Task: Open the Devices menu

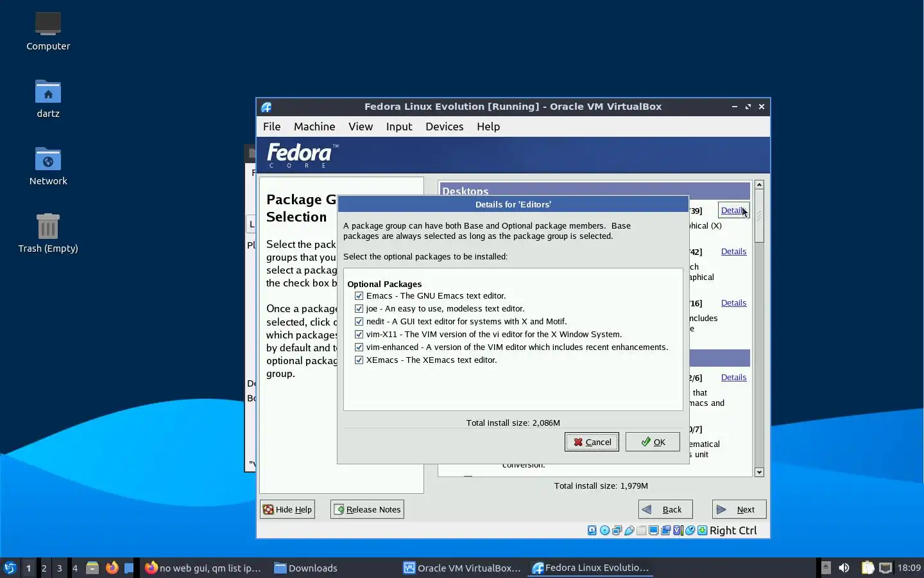Action: pyautogui.click(x=444, y=127)
